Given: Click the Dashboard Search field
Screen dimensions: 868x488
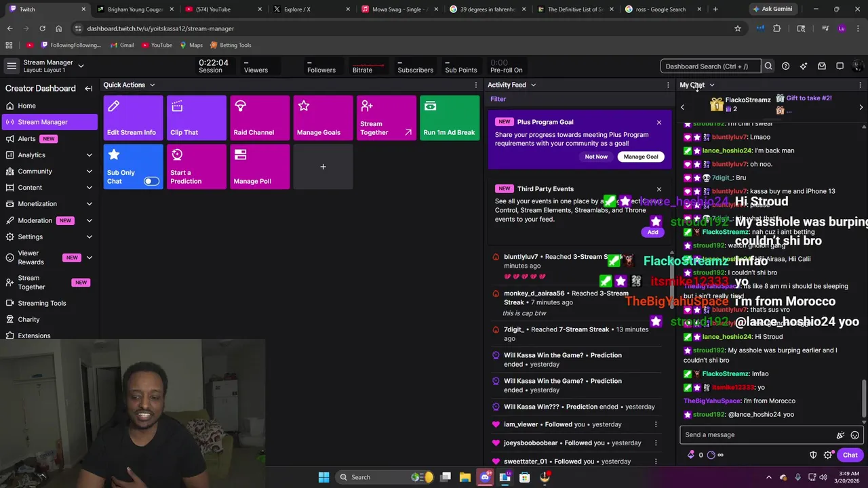Looking at the screenshot, I should coord(710,66).
